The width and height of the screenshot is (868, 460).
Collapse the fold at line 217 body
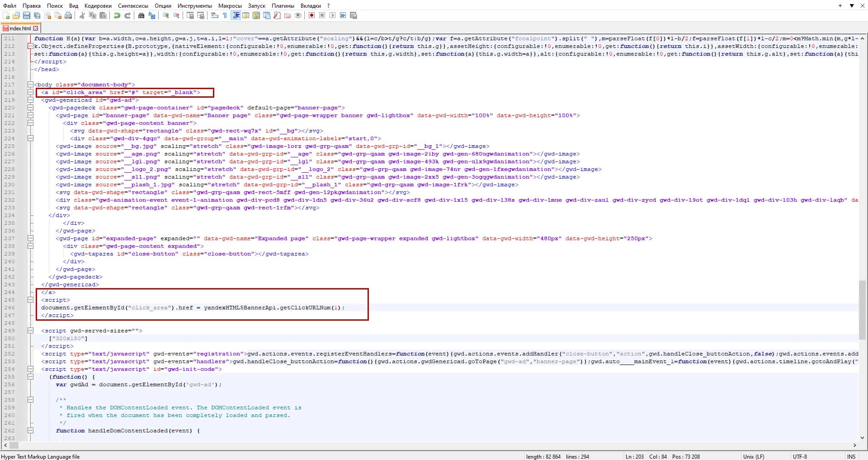[30, 85]
